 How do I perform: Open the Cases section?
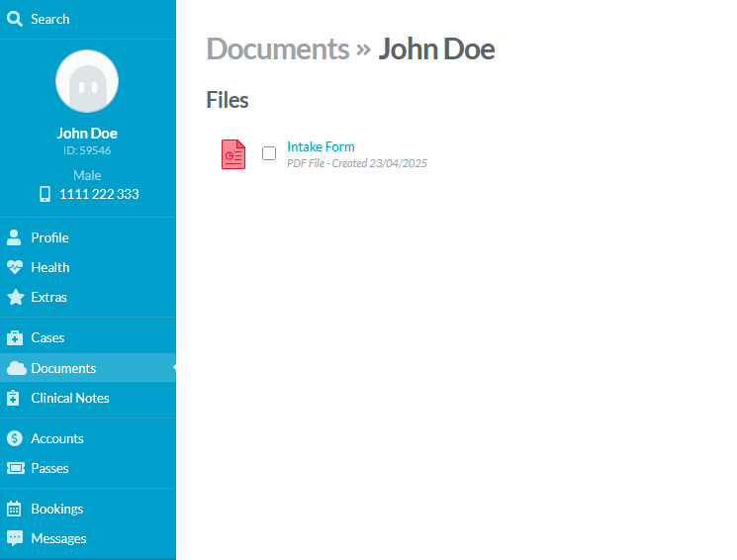point(47,337)
